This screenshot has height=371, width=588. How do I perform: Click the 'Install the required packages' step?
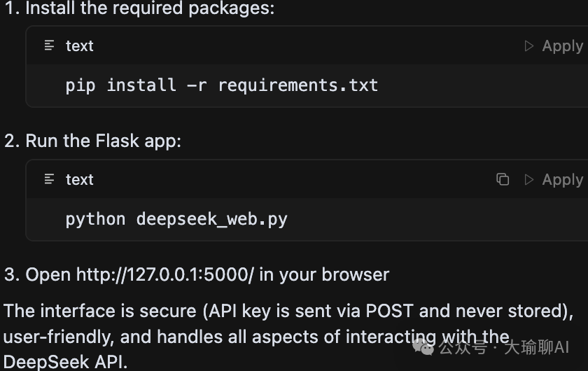[x=150, y=8]
